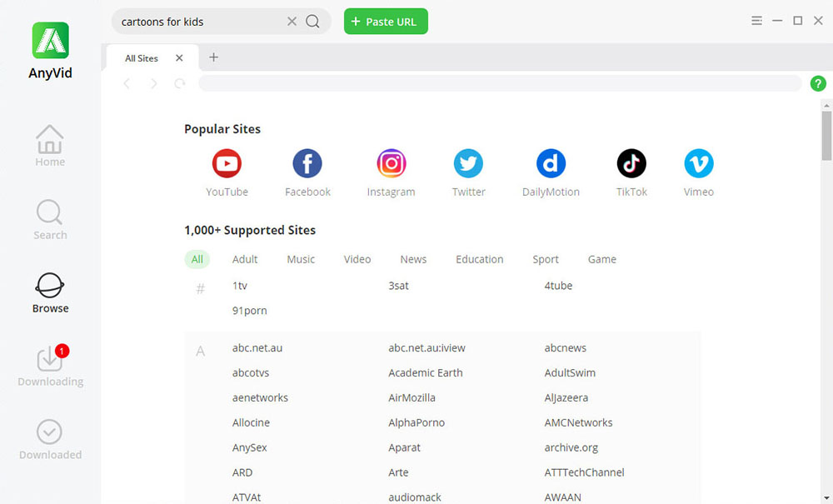Open the AlJazeera site link

point(566,397)
